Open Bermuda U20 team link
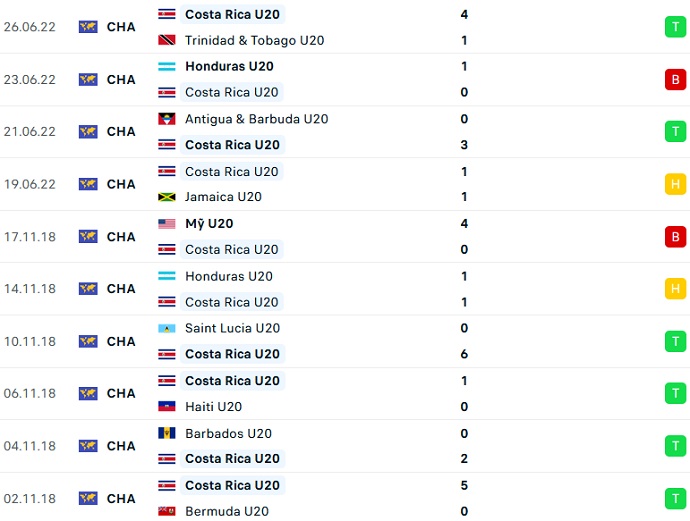 (x=227, y=512)
